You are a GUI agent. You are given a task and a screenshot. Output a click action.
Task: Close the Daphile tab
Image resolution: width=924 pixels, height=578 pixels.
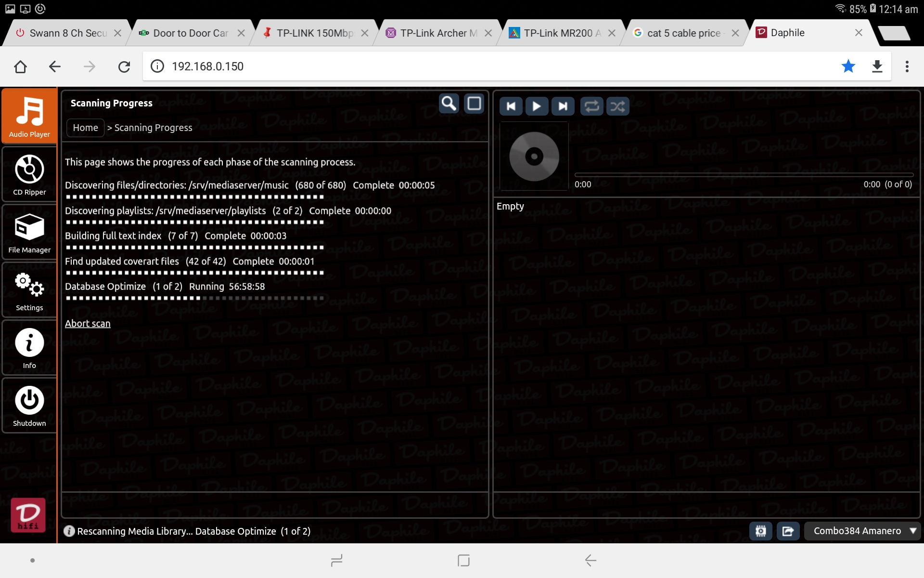coord(859,33)
